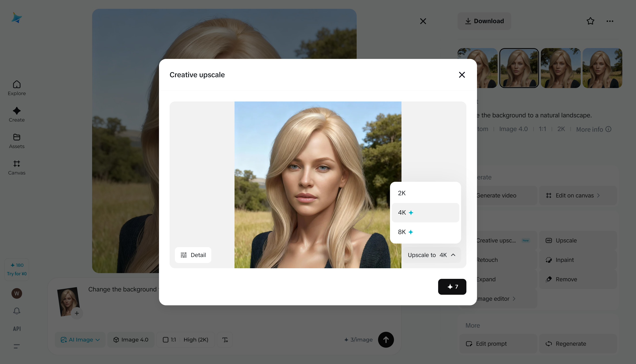The height and width of the screenshot is (364, 636).
Task: Click Try for ¥0 link
Action: pyautogui.click(x=17, y=274)
